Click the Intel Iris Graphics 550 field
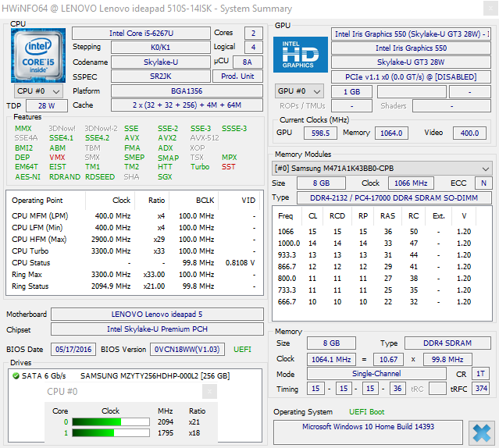 [x=411, y=48]
